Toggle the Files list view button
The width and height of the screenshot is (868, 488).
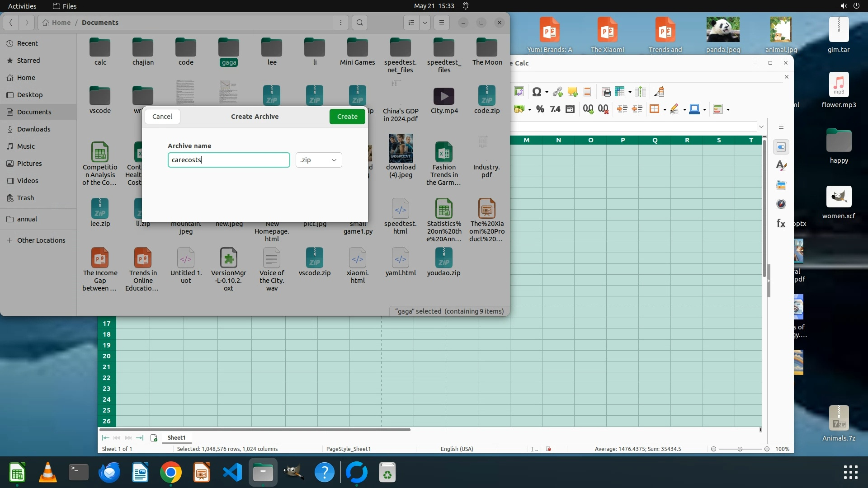click(411, 23)
